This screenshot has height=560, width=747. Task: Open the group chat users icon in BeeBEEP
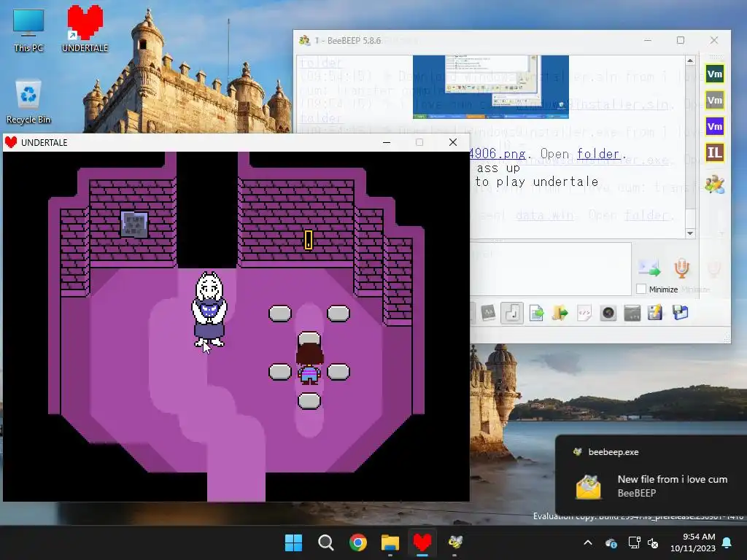tap(715, 184)
